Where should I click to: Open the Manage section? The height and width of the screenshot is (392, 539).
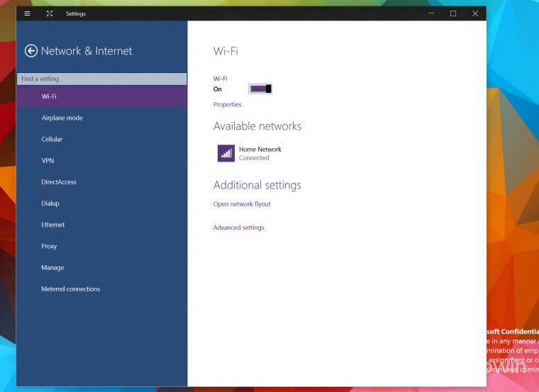(52, 268)
